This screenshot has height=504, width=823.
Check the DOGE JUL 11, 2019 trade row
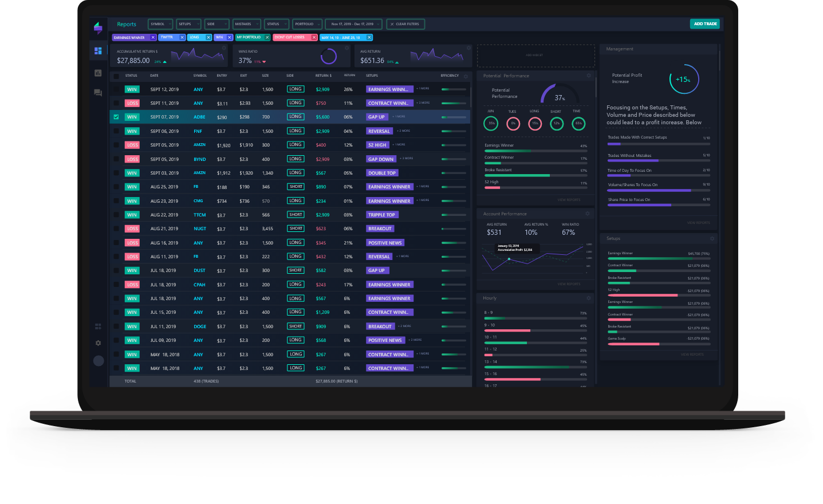click(x=116, y=326)
